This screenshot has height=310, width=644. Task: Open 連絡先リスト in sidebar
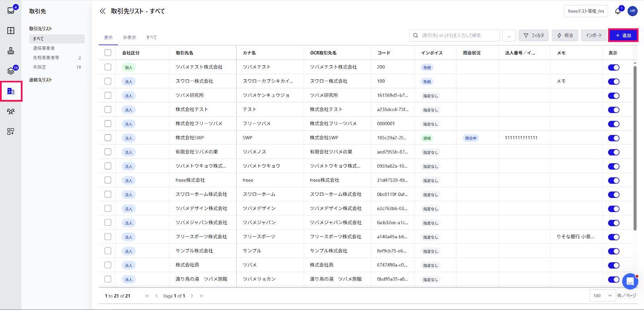tap(41, 80)
